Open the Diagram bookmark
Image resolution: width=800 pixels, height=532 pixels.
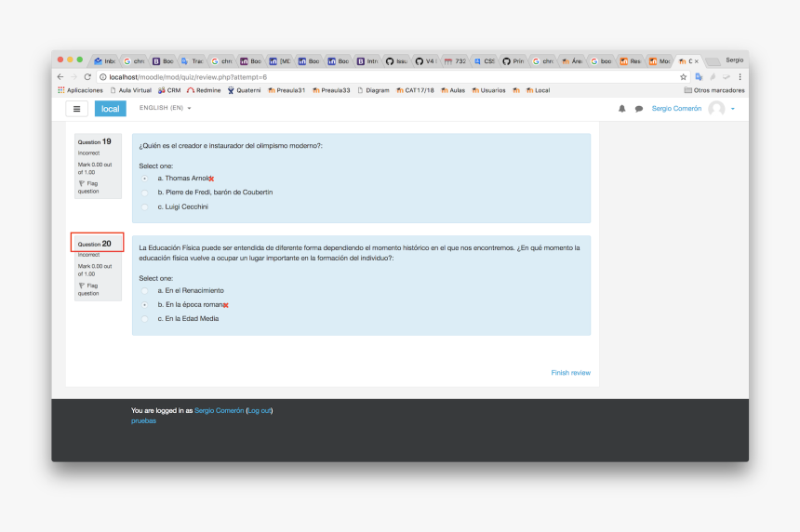point(373,90)
